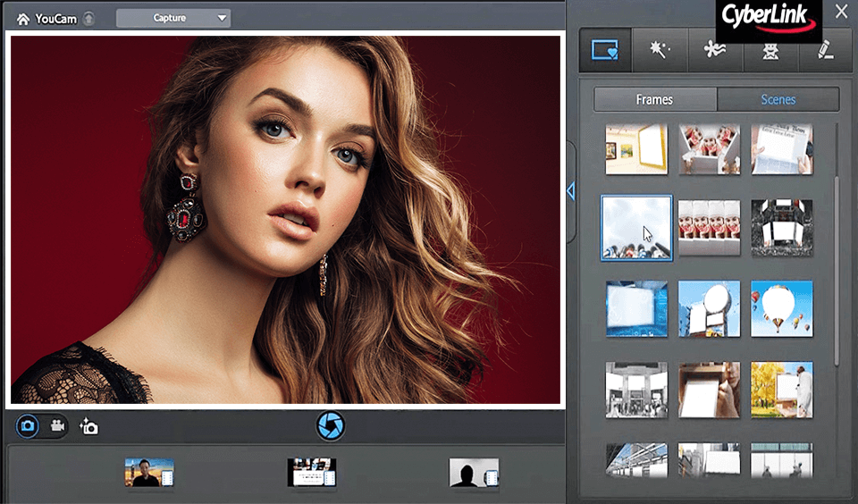Select video capture mode camcorder icon
858x504 pixels.
[57, 425]
